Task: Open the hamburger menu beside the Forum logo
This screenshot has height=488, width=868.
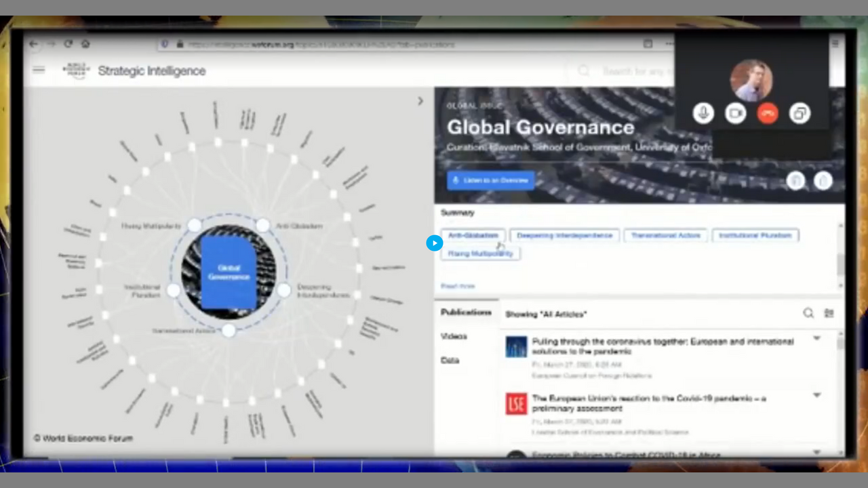Action: 39,70
